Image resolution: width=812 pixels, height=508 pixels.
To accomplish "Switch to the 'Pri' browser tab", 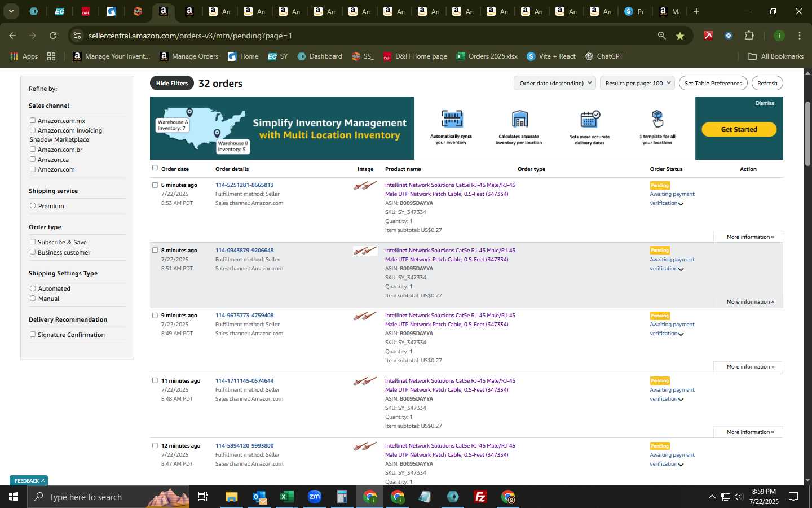I will point(635,11).
